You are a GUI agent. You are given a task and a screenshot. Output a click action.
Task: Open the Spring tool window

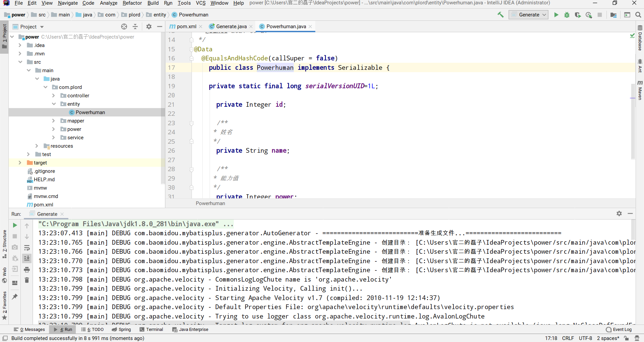point(121,329)
